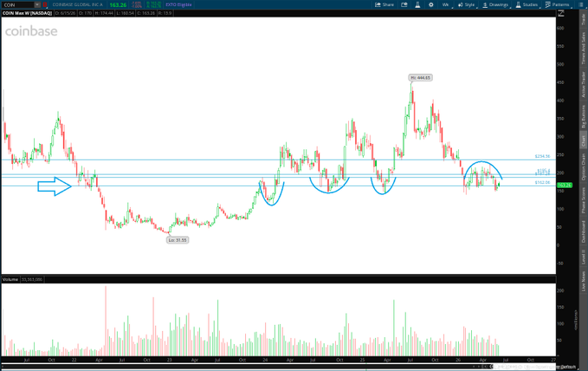Switch to the Live News sidebar tab

(583, 281)
